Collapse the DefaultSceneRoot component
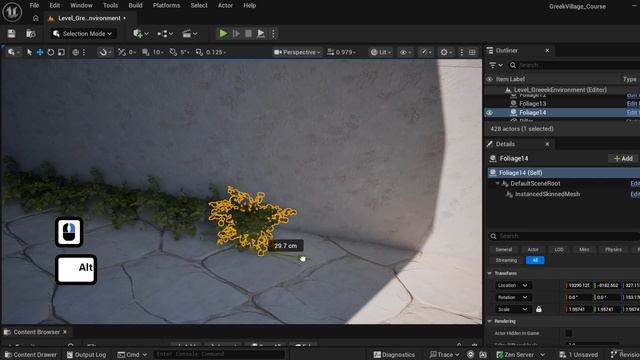 coord(498,184)
